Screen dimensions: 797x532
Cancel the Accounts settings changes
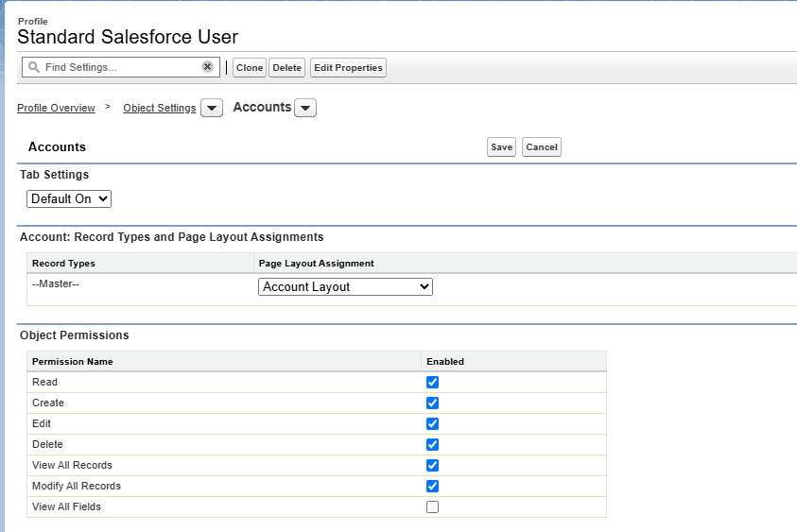point(542,147)
